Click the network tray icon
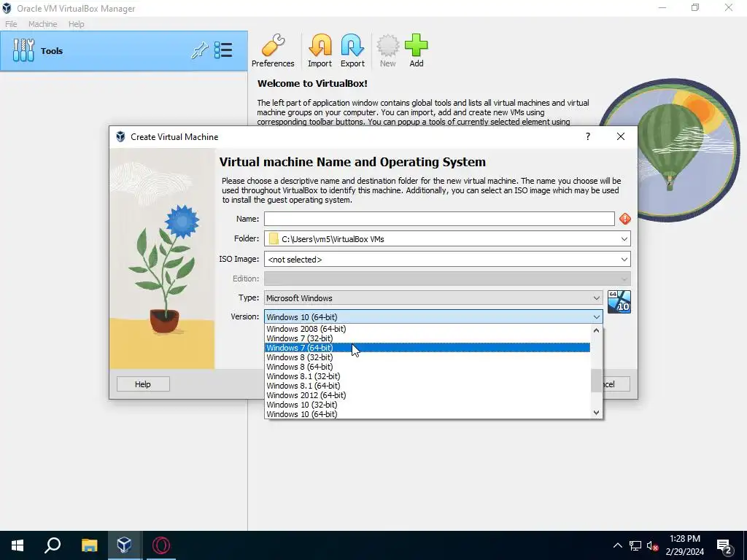Screen dimensions: 747x560 635,545
